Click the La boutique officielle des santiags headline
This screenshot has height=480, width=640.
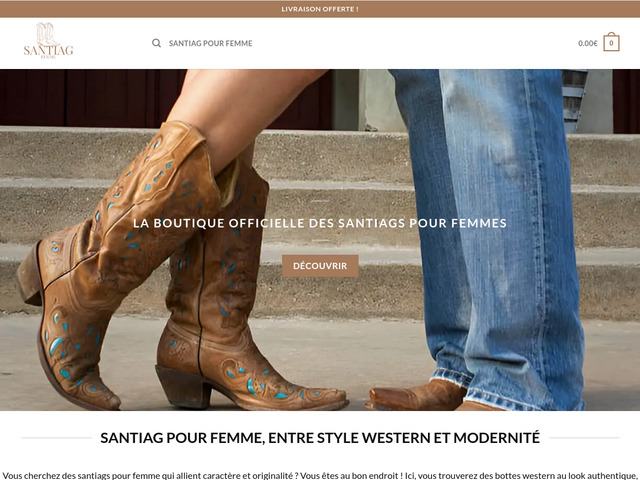(x=320, y=223)
